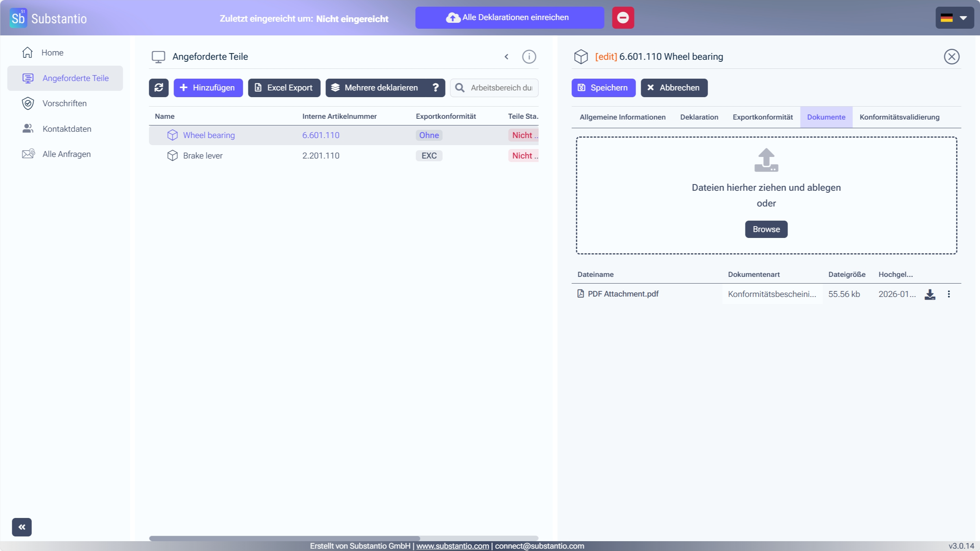Click the question mark help icon
The width and height of the screenshot is (980, 551).
(x=435, y=88)
